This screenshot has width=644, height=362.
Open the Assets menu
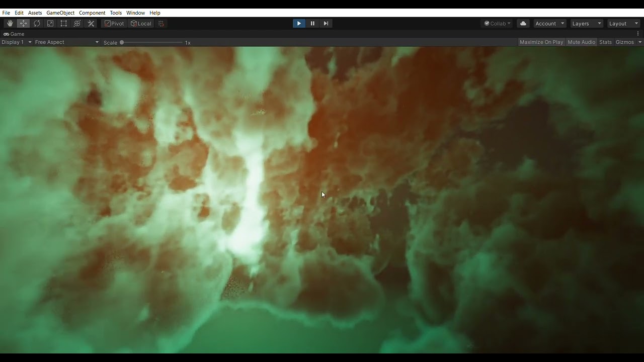click(35, 13)
